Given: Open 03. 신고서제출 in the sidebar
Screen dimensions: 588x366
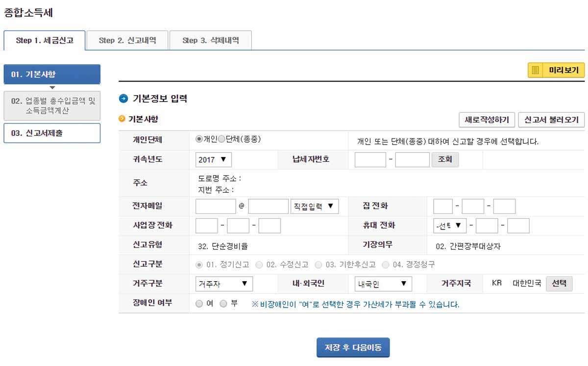Looking at the screenshot, I should [52, 133].
